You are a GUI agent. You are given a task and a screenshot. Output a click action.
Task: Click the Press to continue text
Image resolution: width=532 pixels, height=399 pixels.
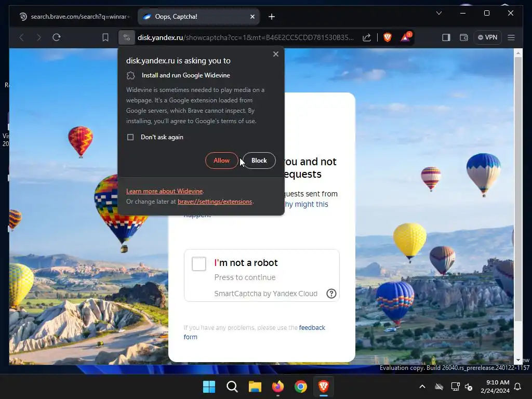coord(245,277)
